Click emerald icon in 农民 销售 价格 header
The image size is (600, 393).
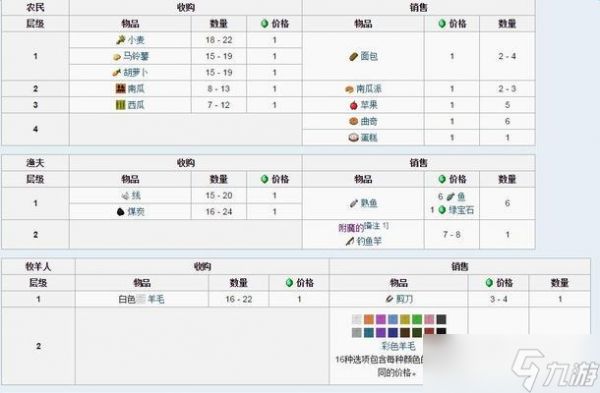click(x=442, y=24)
